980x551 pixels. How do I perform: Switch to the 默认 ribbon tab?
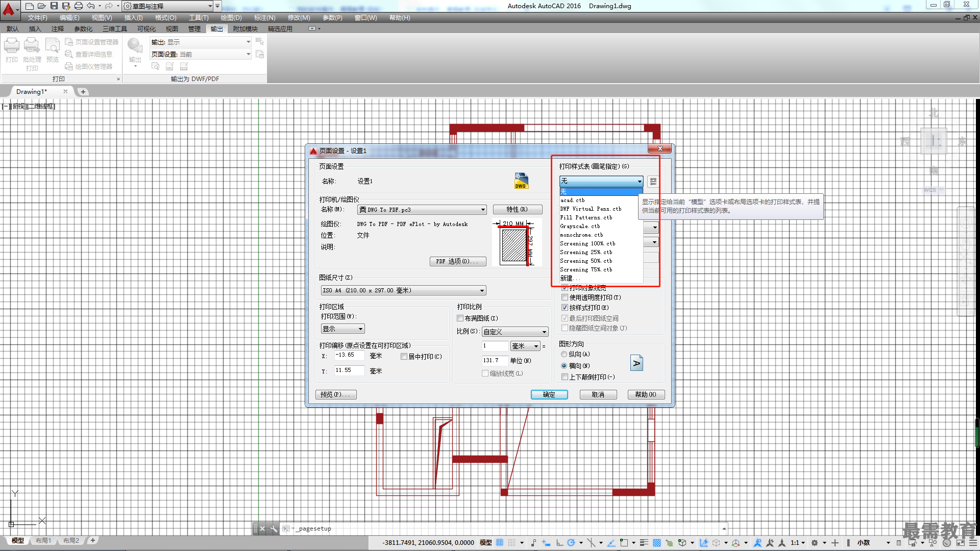click(13, 29)
